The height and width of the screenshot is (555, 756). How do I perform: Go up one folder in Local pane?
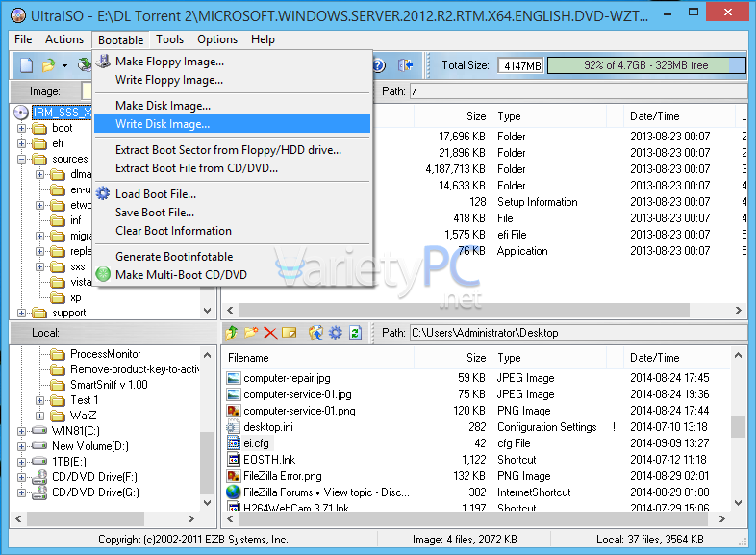(x=231, y=333)
